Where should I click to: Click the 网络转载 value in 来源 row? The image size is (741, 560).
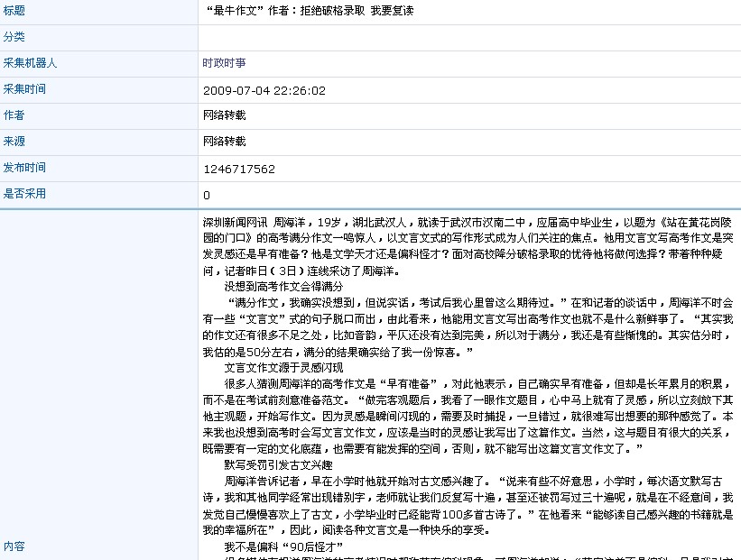pos(225,142)
